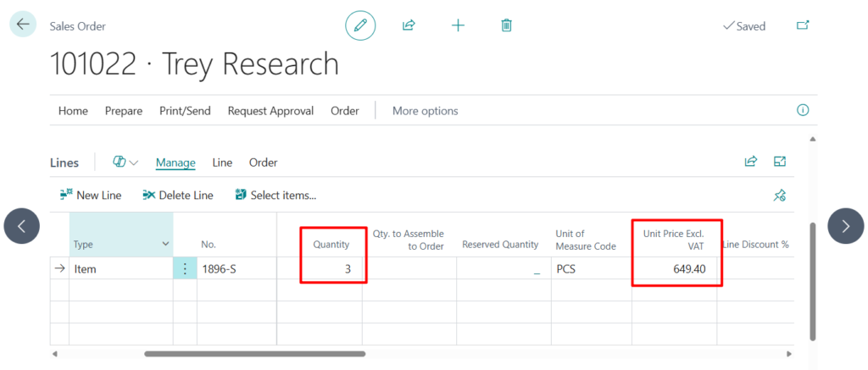Click the pencil edit icon

360,25
